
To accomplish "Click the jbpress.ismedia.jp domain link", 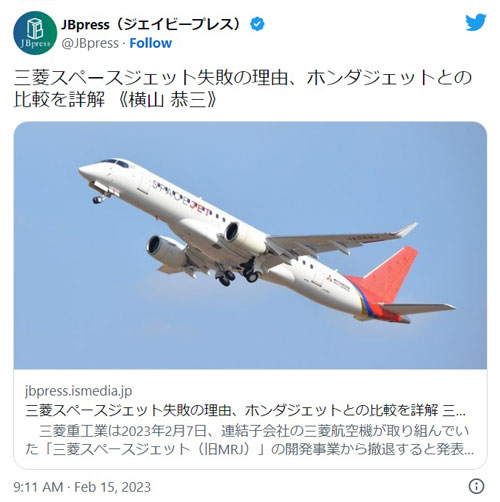I will pos(79,390).
